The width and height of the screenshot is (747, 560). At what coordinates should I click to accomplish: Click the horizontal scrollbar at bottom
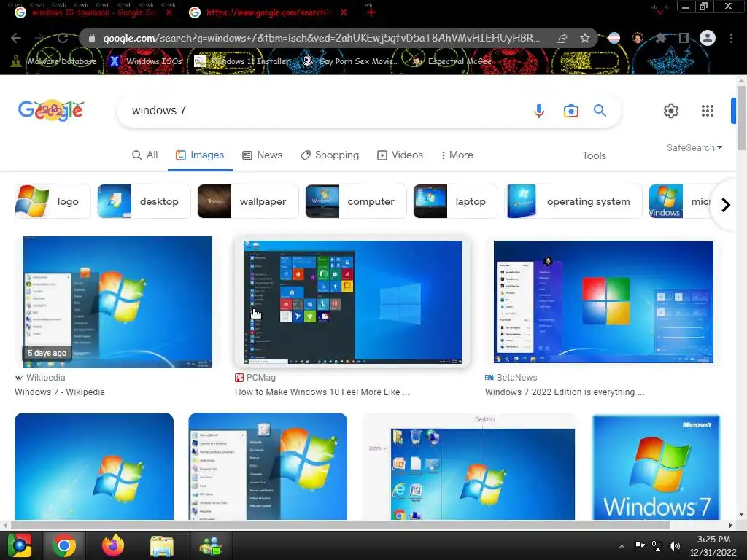pos(340,525)
